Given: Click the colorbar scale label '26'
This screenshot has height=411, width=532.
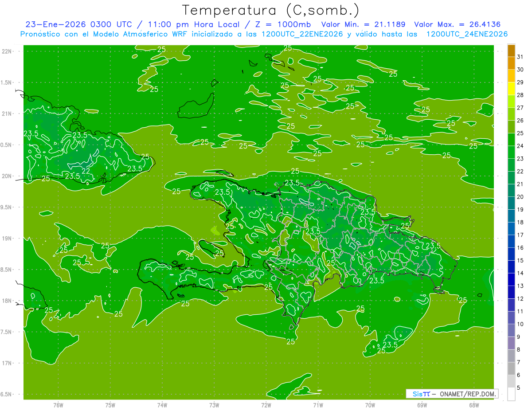Looking at the screenshot, I should (x=520, y=121).
